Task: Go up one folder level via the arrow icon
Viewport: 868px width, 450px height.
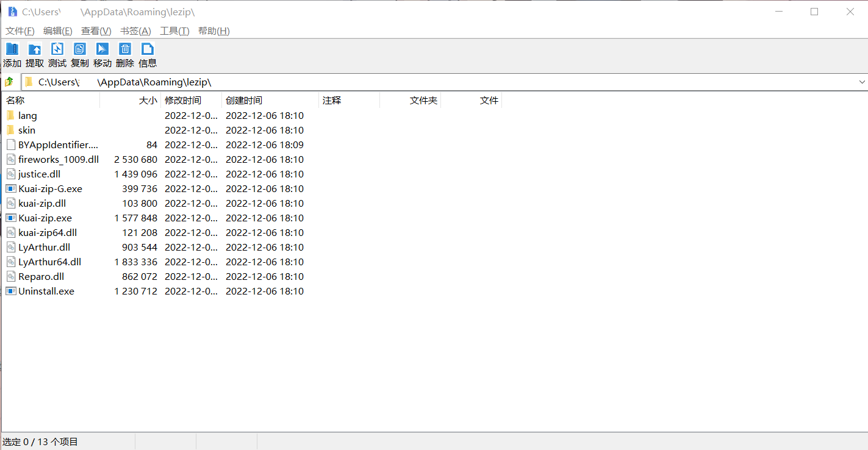Action: [9, 82]
